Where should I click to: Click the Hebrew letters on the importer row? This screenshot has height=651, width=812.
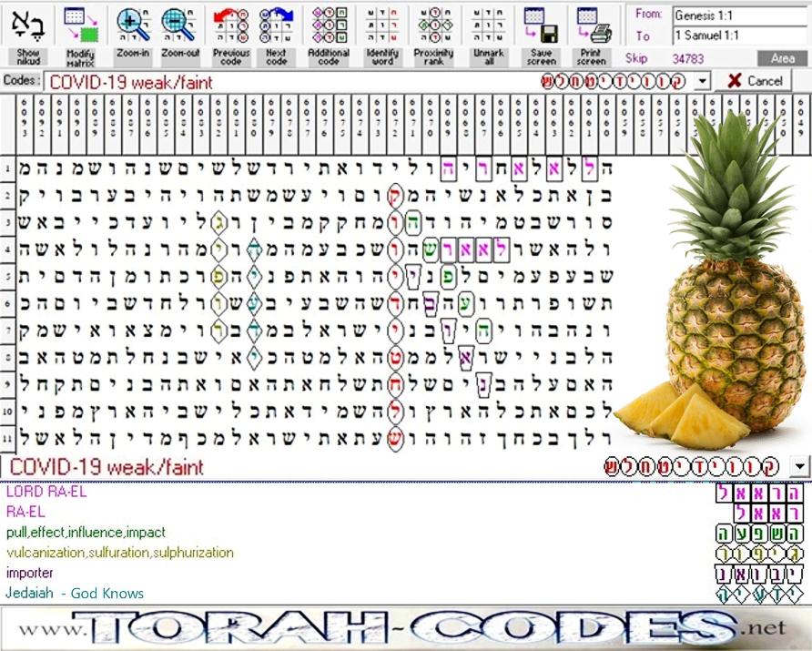click(x=759, y=574)
